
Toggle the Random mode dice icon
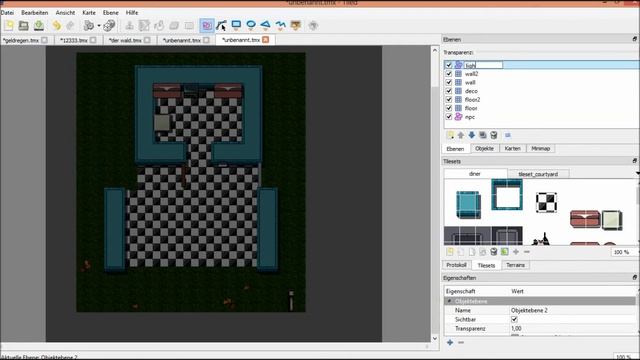pos(109,26)
